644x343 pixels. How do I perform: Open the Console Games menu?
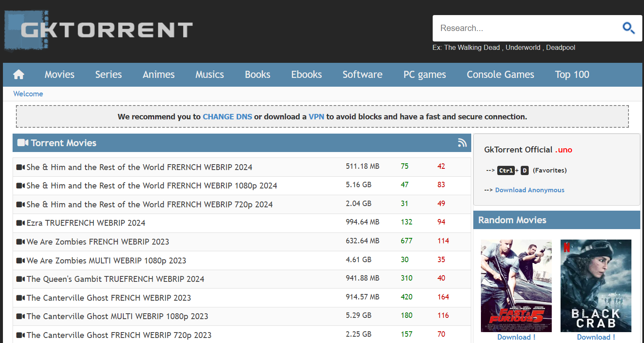[x=500, y=75]
